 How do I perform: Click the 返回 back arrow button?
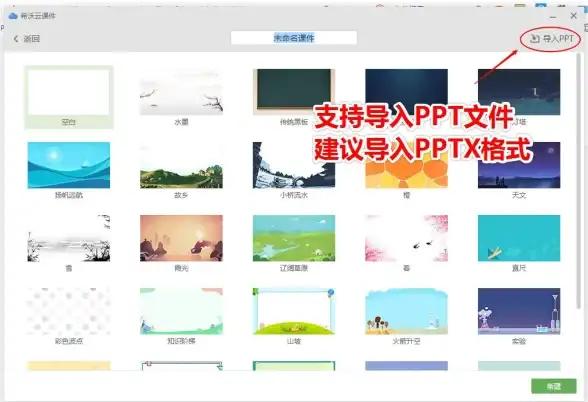pos(26,39)
